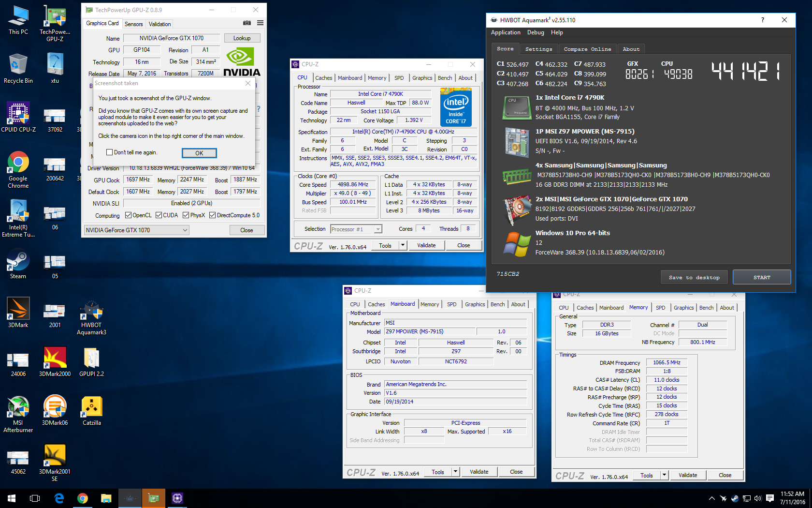Viewport: 812px width, 508px height.
Task: Click the Close button in GPU-Z
Action: coord(246,230)
